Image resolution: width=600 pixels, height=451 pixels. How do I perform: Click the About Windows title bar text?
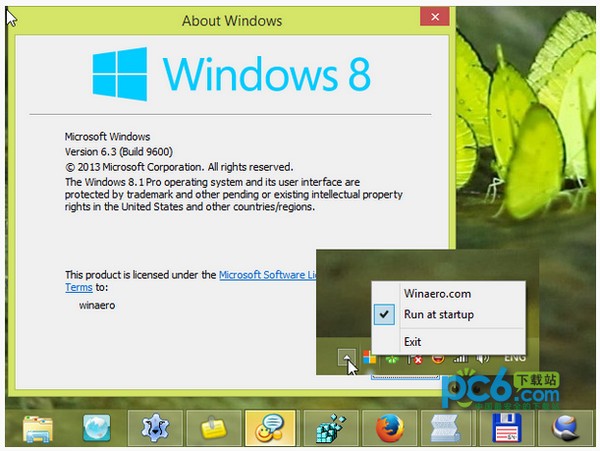(232, 21)
